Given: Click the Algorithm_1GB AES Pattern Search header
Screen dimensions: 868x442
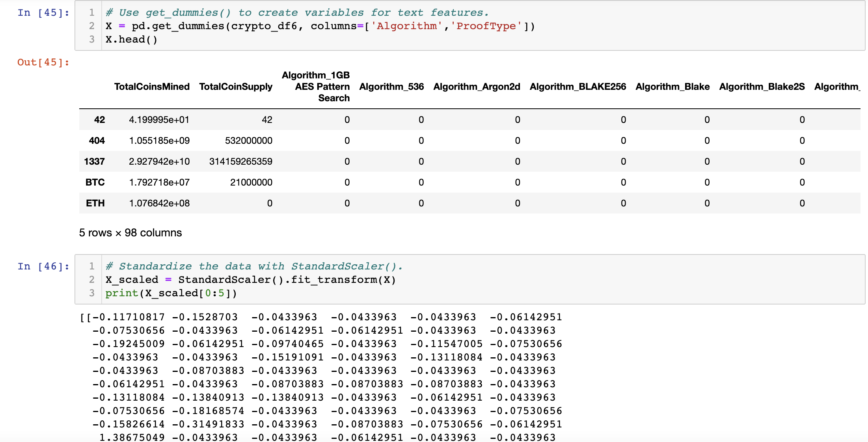Looking at the screenshot, I should pyautogui.click(x=316, y=87).
